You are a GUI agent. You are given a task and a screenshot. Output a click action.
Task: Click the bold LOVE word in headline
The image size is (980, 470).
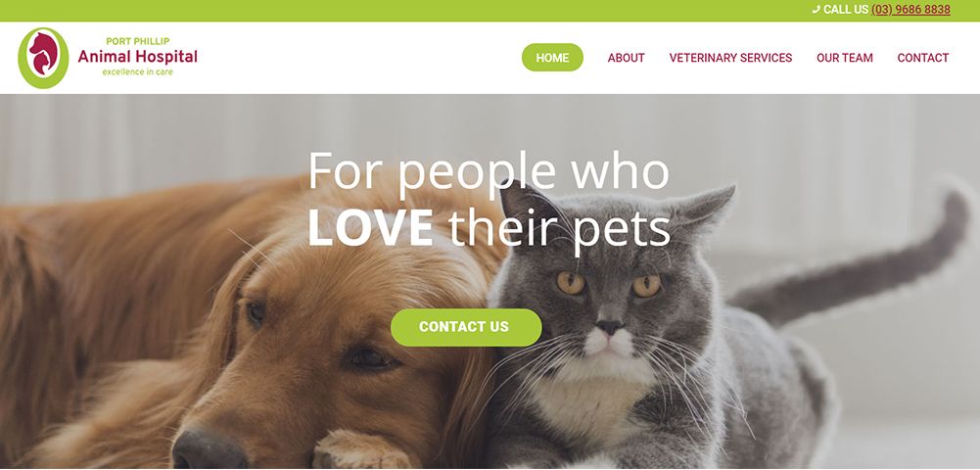(371, 227)
